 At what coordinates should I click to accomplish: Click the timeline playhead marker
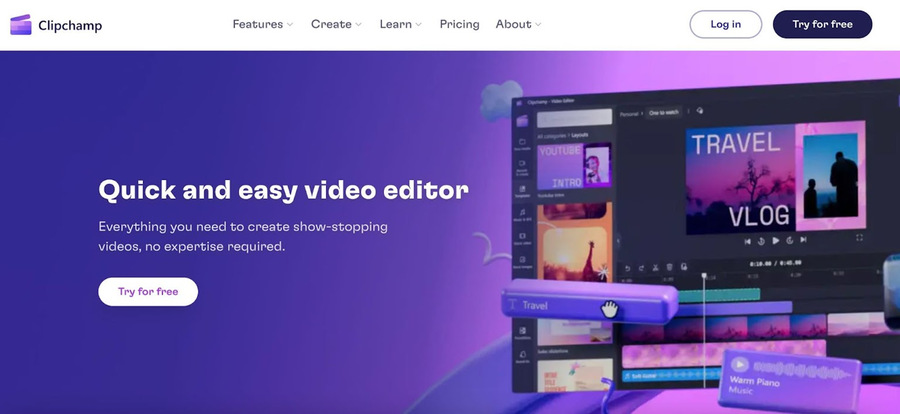click(x=704, y=276)
